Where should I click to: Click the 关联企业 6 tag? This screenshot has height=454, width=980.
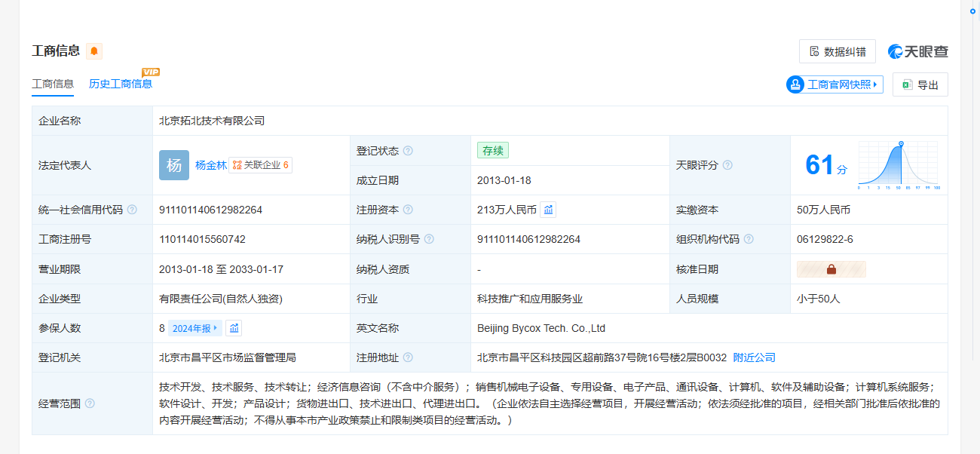pyautogui.click(x=261, y=165)
